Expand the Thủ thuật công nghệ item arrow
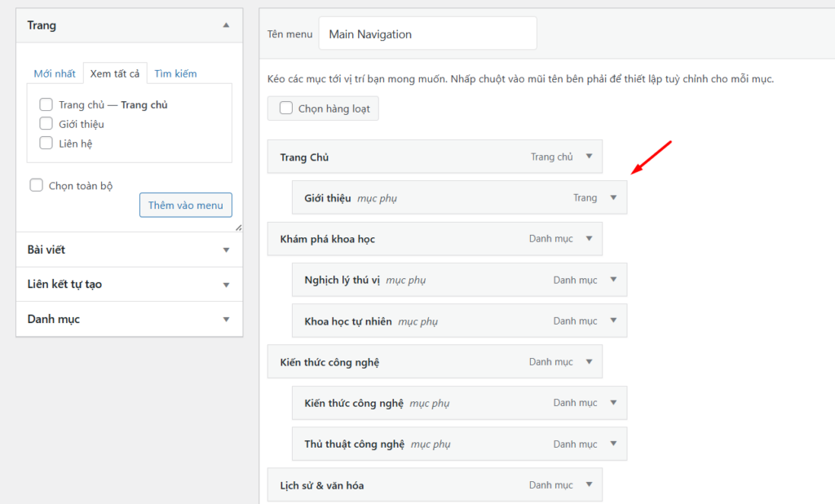The image size is (835, 504). 613,444
